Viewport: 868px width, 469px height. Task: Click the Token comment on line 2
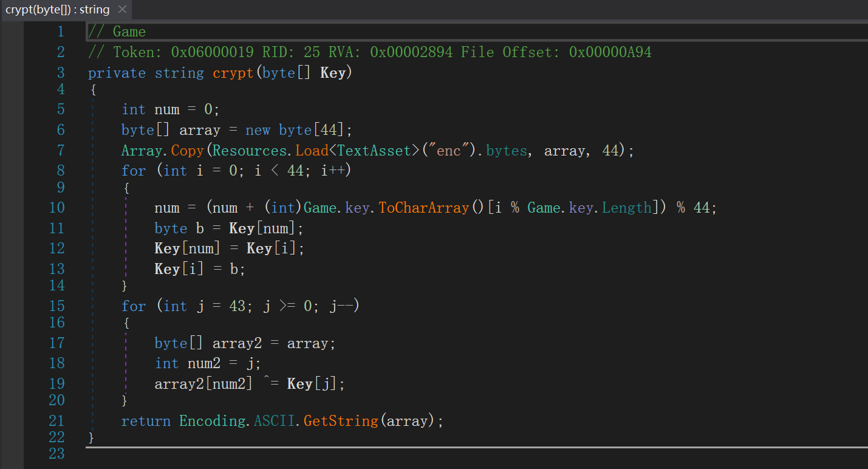(369, 52)
